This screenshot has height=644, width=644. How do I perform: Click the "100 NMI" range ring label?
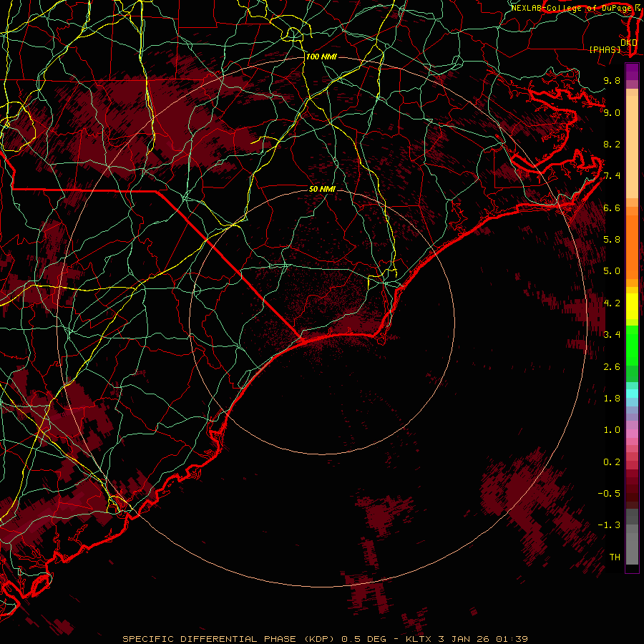pos(321,57)
